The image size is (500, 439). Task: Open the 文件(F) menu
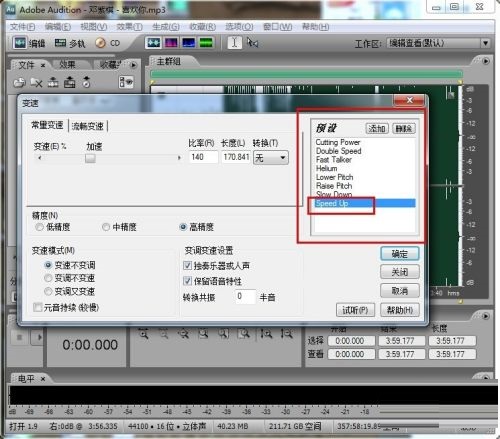point(22,27)
